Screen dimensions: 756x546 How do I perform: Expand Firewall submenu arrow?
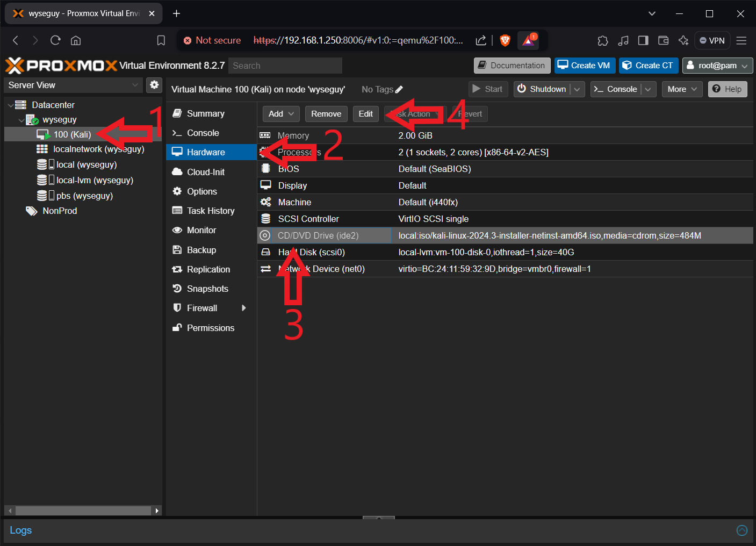click(244, 308)
